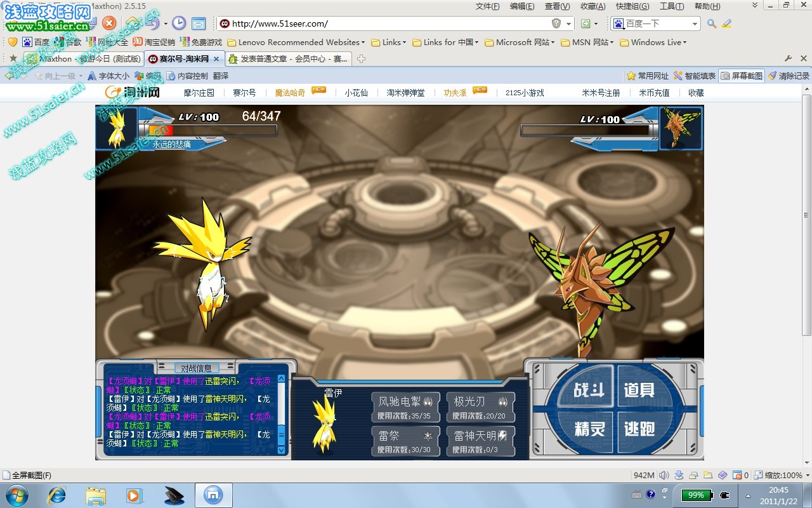Open the 魔法哈奇 link
812x508 pixels.
tap(290, 93)
